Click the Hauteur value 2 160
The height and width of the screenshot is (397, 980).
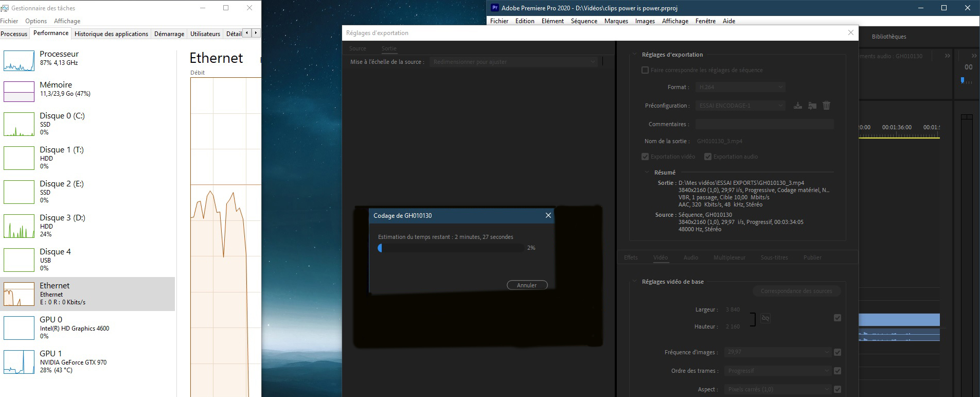(733, 326)
